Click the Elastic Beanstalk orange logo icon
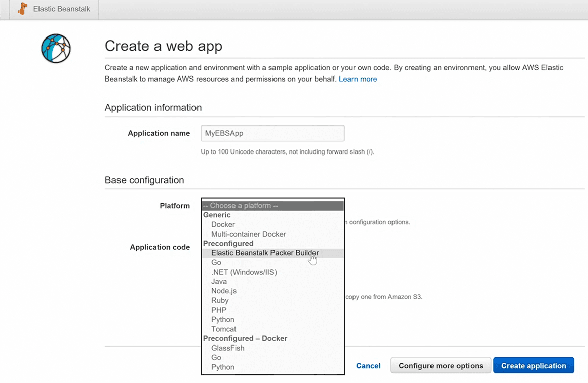Screen dimensions: 588x383 (x=22, y=9)
